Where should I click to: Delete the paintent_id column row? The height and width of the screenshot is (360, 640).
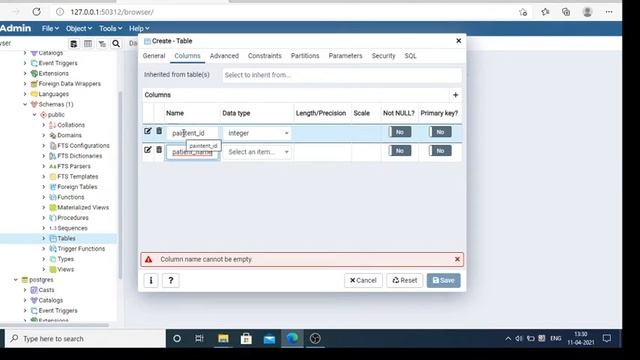point(159,131)
